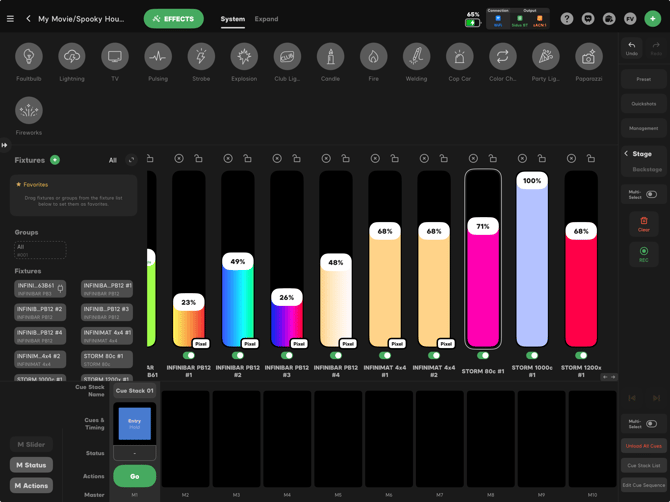Choose the Welding effect
Viewport: 670px width, 502px height.
pos(417,56)
